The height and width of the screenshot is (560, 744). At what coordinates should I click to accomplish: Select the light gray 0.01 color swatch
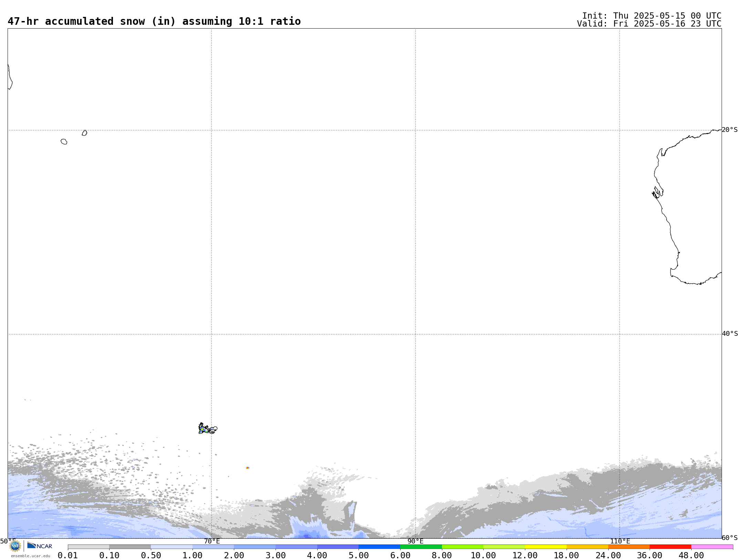[x=89, y=547]
